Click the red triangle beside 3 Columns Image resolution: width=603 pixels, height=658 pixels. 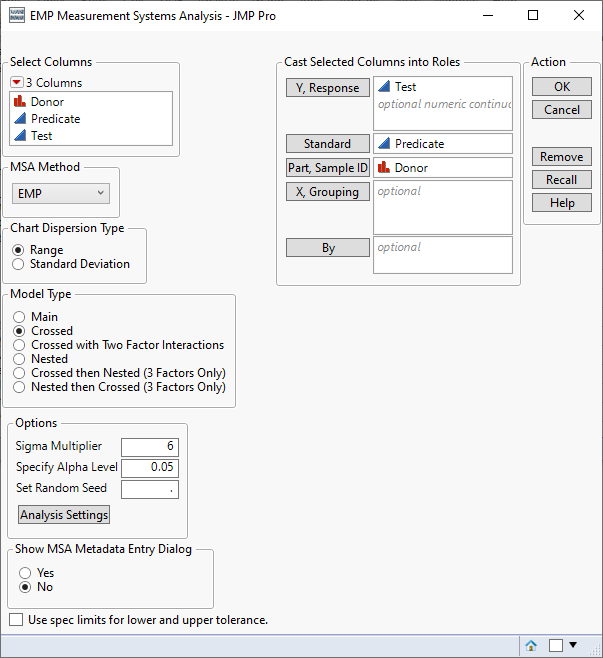pyautogui.click(x=17, y=83)
